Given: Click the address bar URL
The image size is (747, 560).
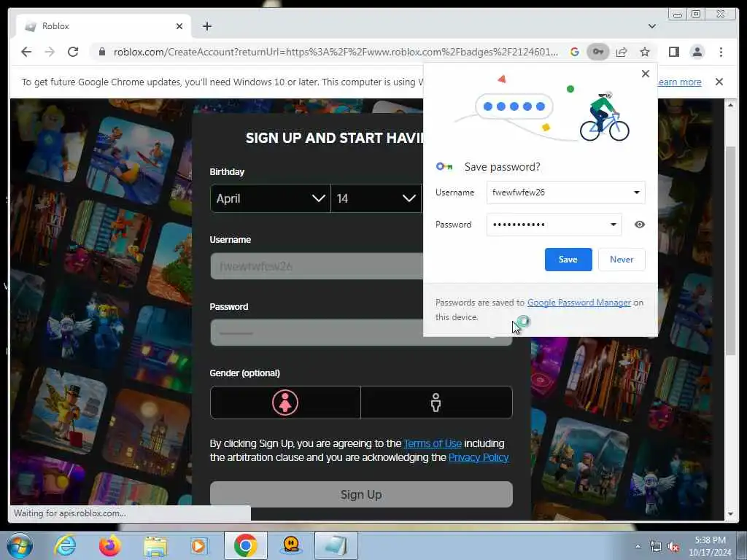Looking at the screenshot, I should click(336, 52).
